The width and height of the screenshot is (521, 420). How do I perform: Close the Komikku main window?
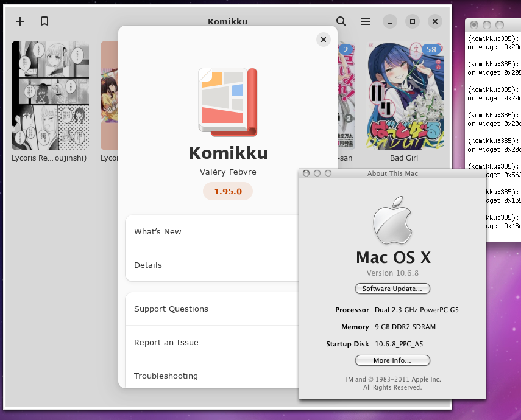point(435,21)
